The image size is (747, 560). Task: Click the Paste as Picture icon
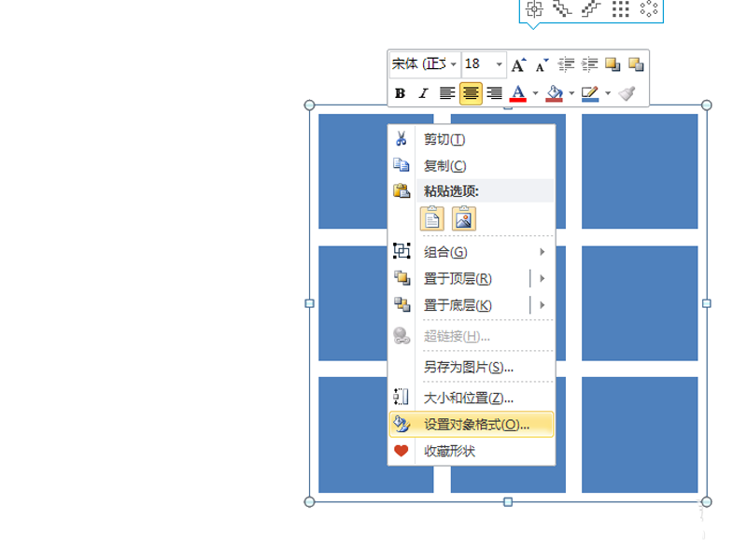coord(462,217)
